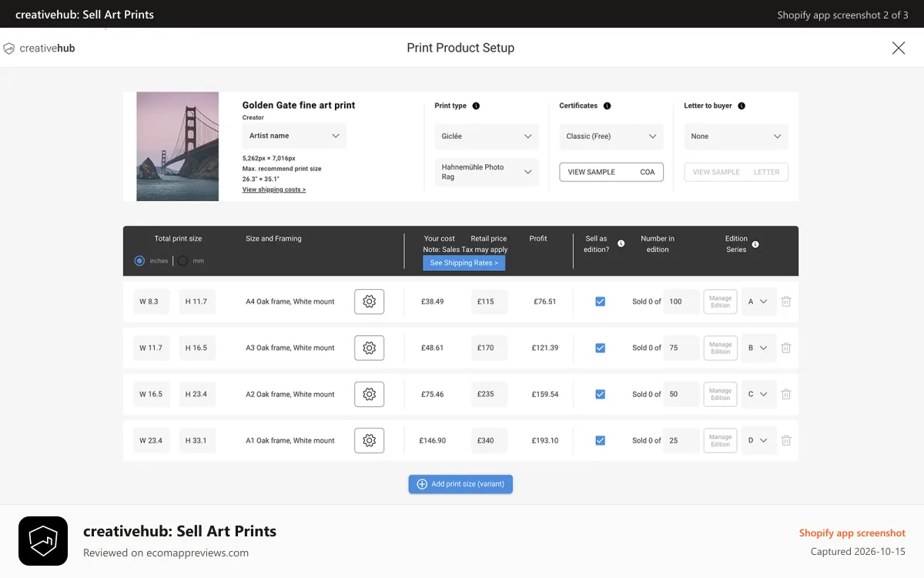
Task: Show info tooltip next to Letter to buyer
Action: [x=742, y=106]
